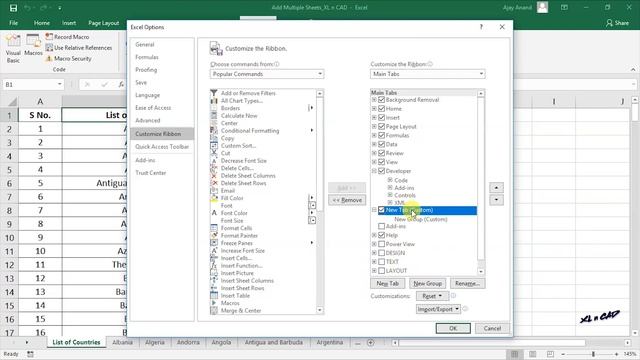Viewport: 640px width, 360px height.
Task: Click the Remove button
Action: [x=347, y=200]
